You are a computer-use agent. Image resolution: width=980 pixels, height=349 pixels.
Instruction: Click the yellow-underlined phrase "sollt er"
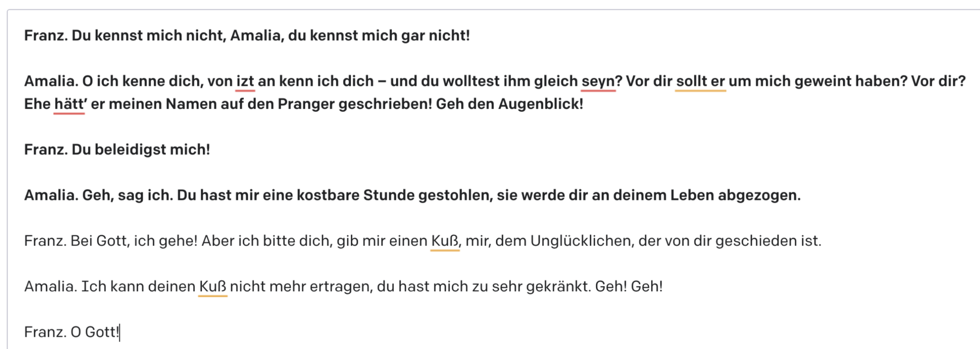[x=700, y=81]
